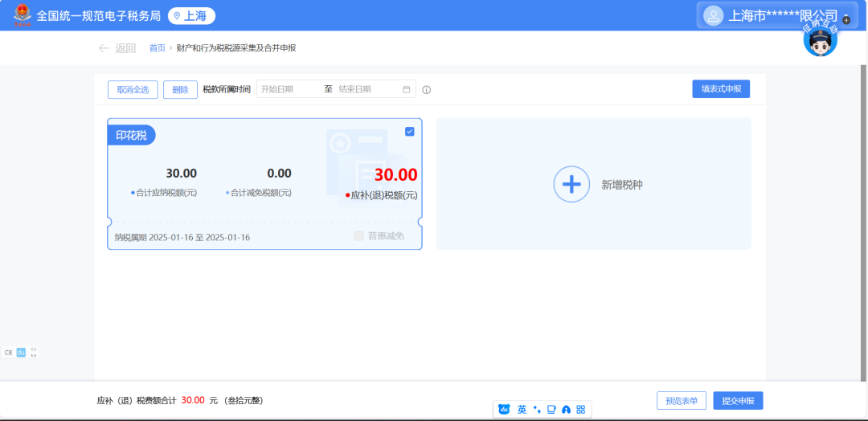Uncheck the 印花税 card checkbox

(x=410, y=132)
